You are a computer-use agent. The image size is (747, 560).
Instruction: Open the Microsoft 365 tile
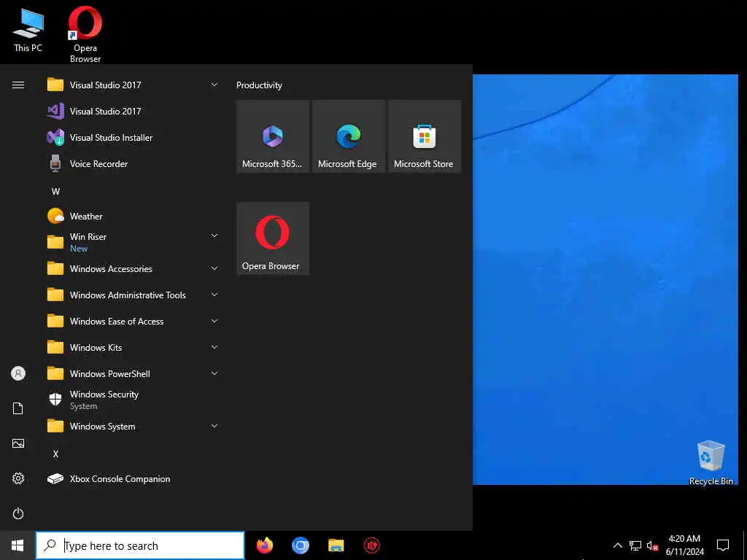[273, 136]
